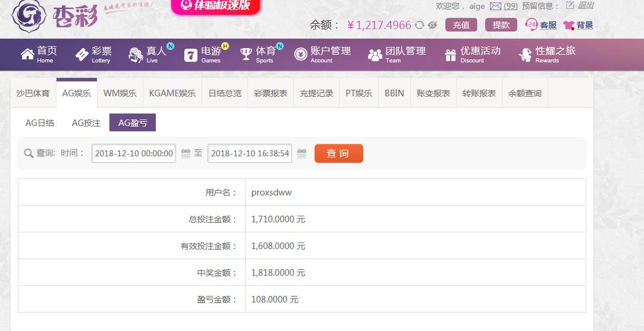Open the start date calendar icon
Viewport: 644px width, 331px height.
tap(186, 153)
